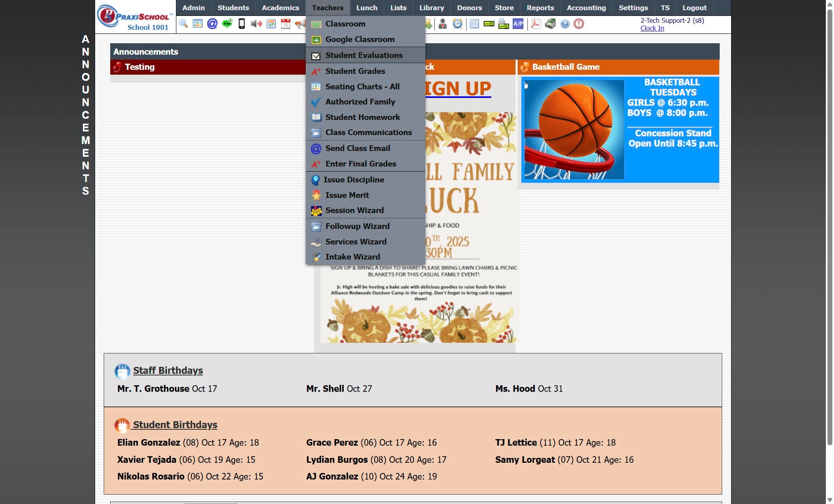Click the green chat bubble icon
834x504 pixels.
click(227, 24)
